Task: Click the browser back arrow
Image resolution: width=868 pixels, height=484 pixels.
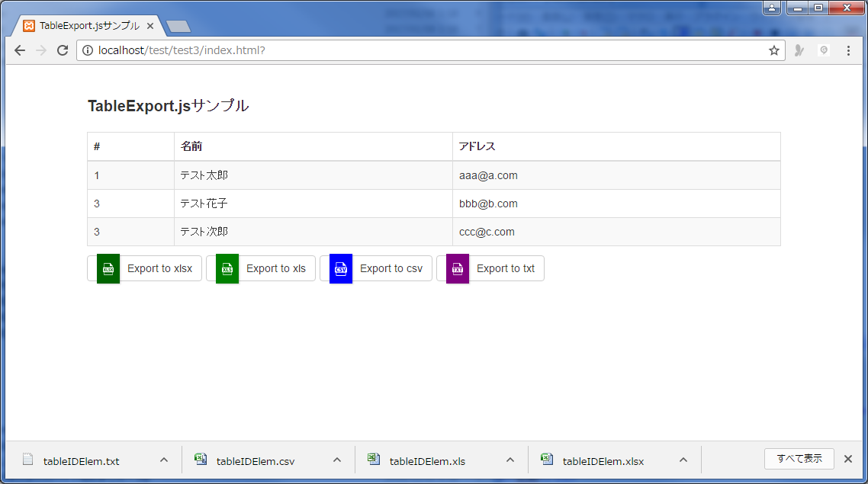Action: [x=20, y=50]
